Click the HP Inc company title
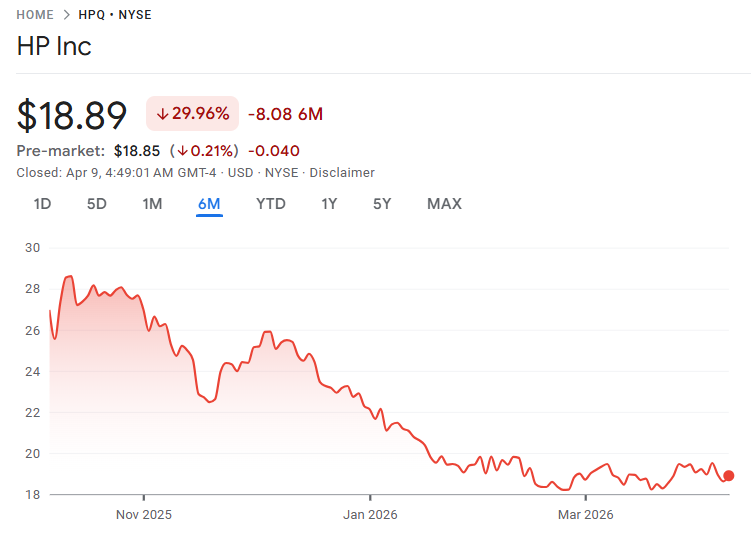 click(54, 46)
